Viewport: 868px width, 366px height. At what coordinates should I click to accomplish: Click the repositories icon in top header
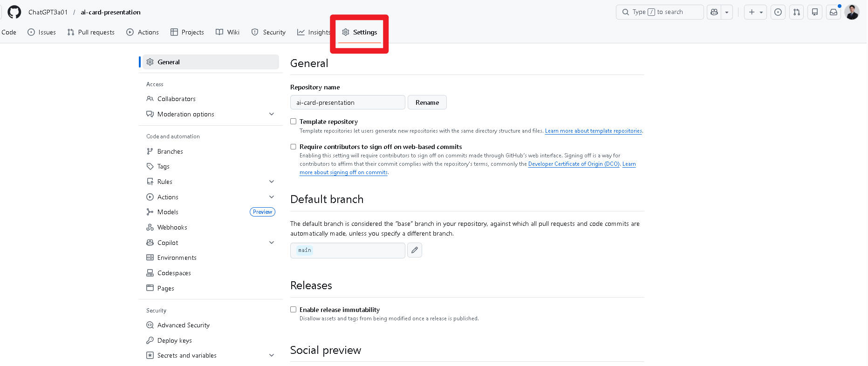pyautogui.click(x=814, y=12)
